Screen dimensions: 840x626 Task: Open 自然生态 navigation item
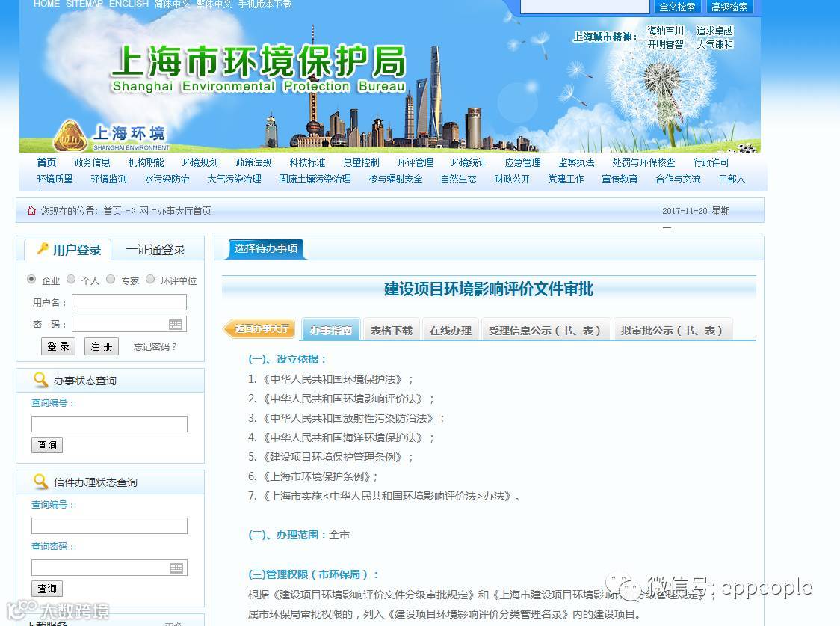click(459, 179)
